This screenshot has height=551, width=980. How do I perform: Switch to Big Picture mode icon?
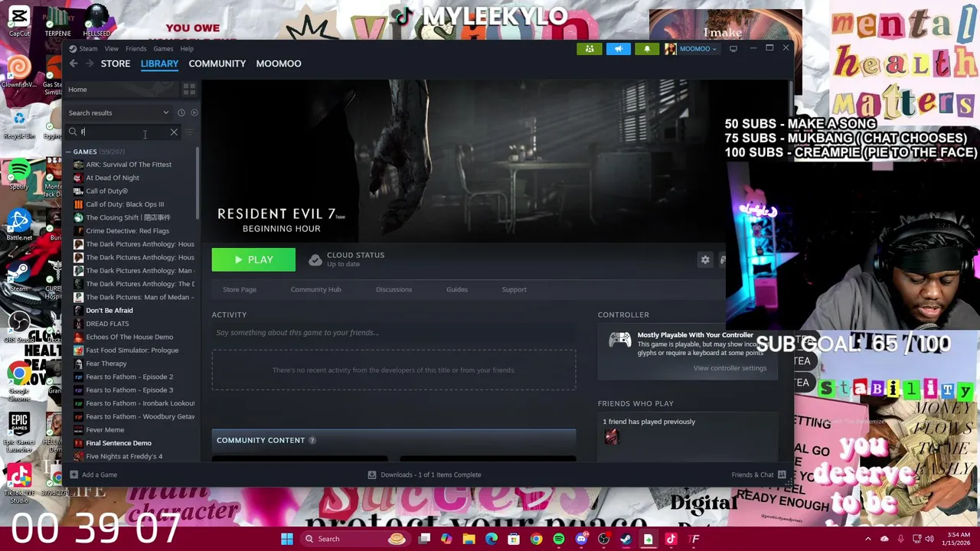point(733,49)
